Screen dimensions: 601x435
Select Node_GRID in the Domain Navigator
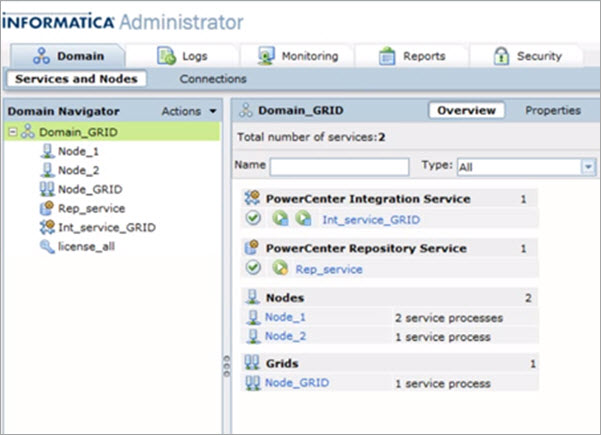coord(90,189)
